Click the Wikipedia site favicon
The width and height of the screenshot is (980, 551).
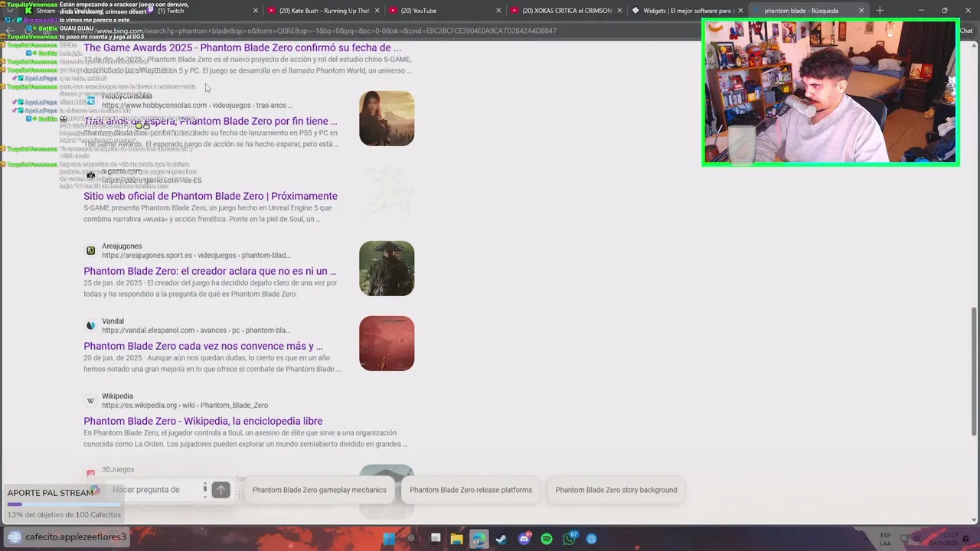[x=90, y=400]
